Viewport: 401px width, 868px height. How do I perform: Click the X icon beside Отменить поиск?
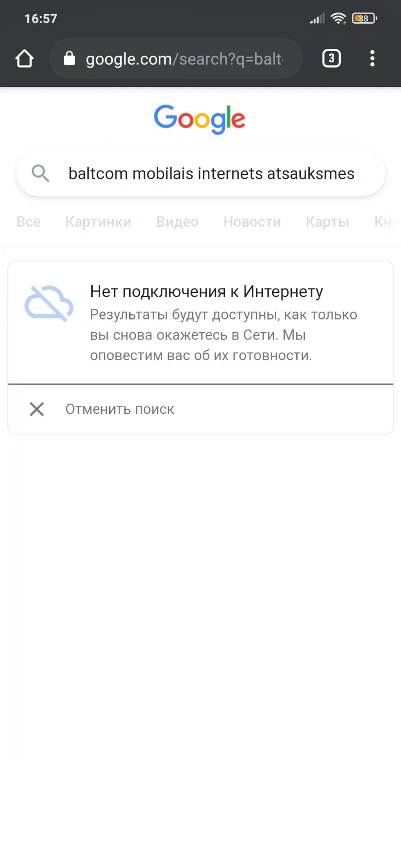pyautogui.click(x=37, y=409)
